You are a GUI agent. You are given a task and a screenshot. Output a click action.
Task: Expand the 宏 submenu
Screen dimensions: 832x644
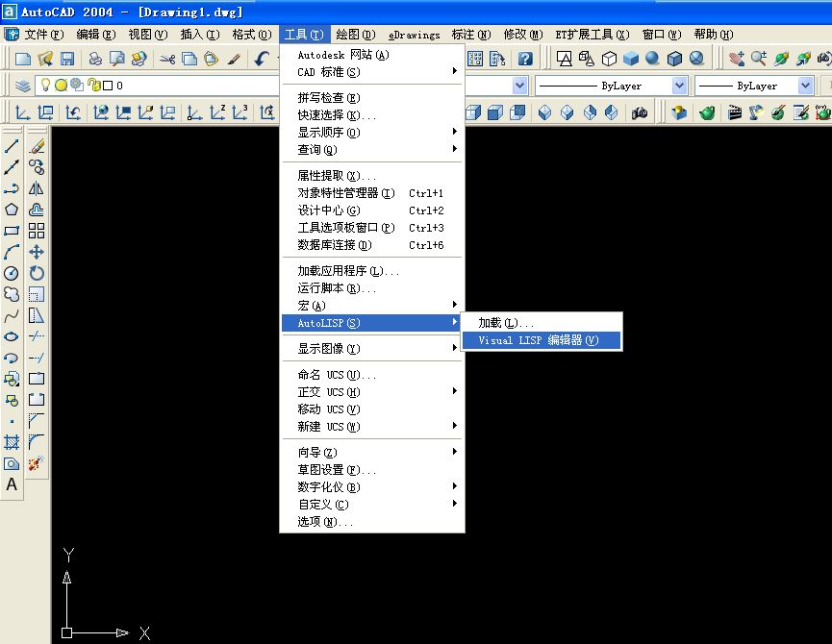[x=372, y=306]
